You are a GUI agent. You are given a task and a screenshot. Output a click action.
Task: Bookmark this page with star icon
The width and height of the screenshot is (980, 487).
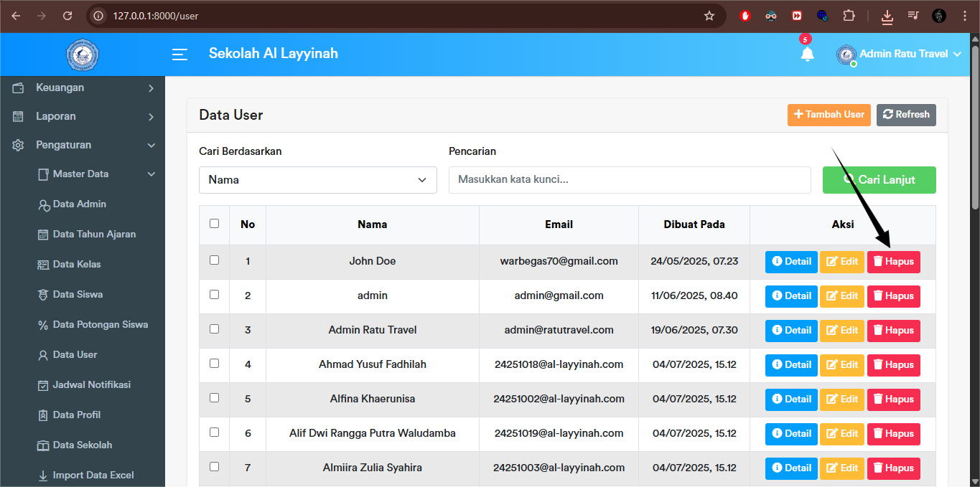[x=709, y=16]
